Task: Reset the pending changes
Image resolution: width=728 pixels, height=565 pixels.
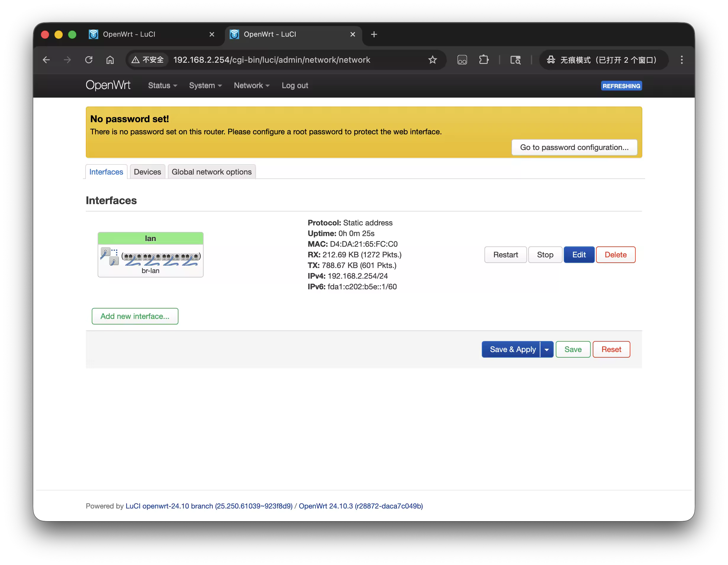Action: click(x=611, y=349)
